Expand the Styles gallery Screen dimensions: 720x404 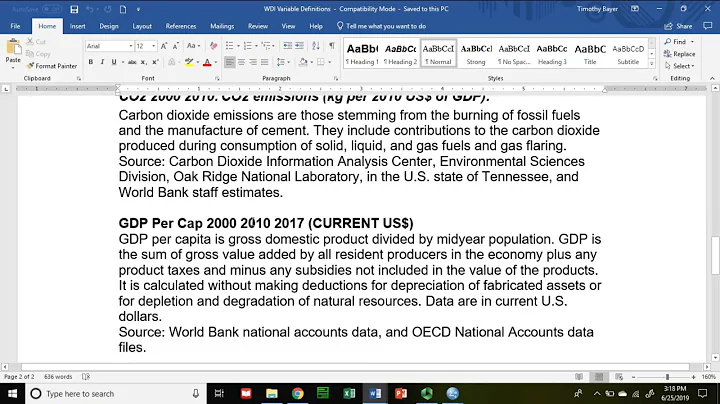point(652,64)
